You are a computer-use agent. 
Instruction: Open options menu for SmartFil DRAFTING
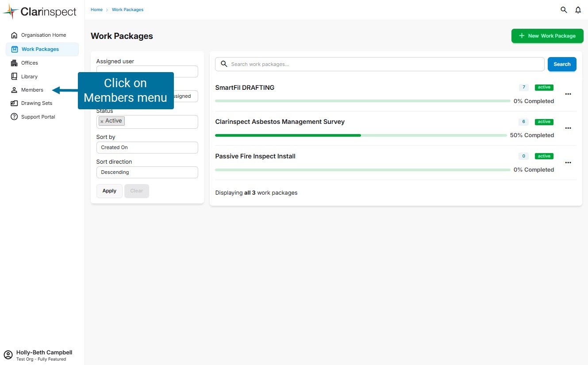(568, 94)
